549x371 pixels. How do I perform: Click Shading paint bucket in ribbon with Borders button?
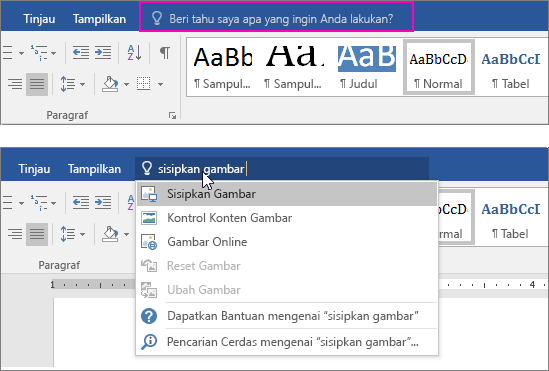[110, 84]
